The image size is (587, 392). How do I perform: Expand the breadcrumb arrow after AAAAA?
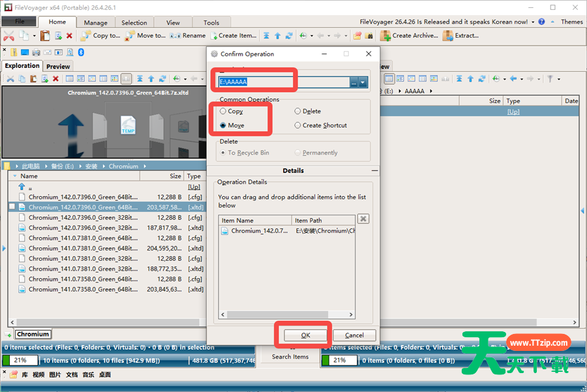(431, 91)
